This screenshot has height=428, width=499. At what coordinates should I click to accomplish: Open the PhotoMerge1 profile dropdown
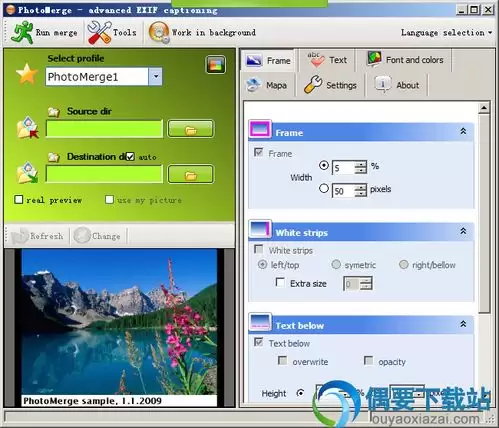pos(156,76)
